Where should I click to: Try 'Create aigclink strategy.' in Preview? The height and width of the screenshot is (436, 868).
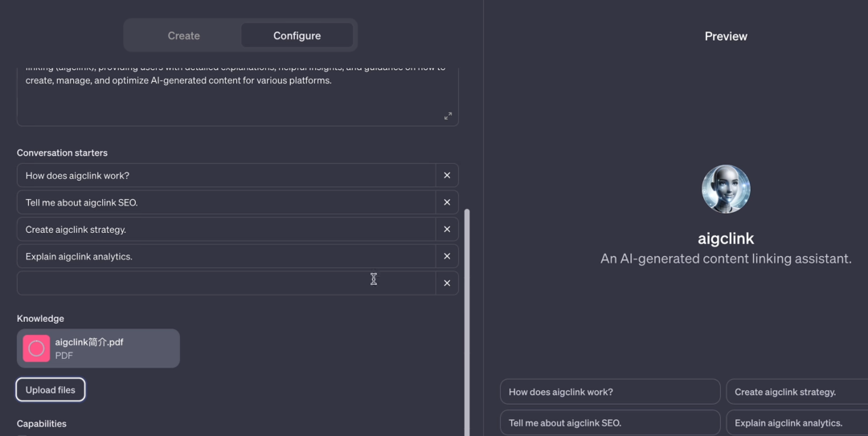797,392
